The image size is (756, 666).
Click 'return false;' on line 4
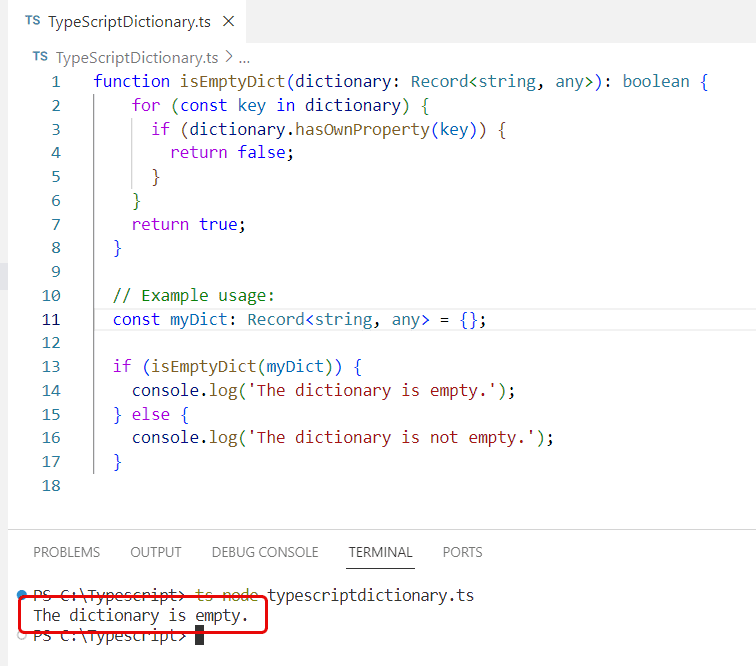[x=232, y=152]
